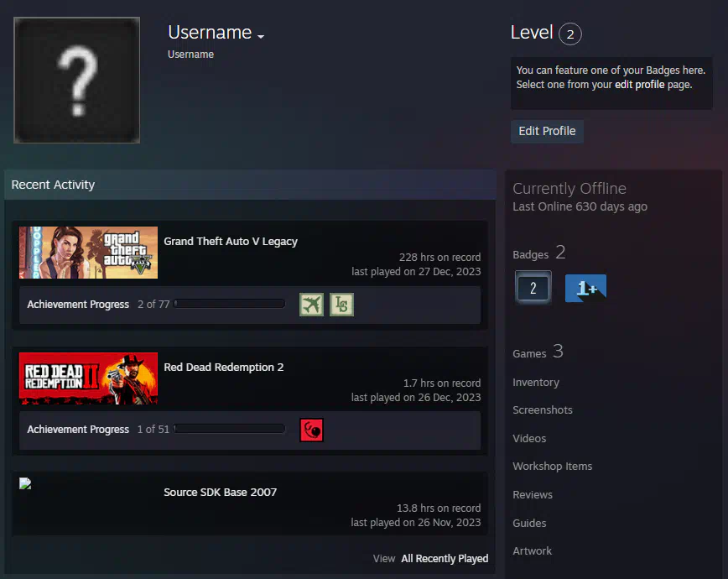Click the airplane achievement icon for GTA V
The width and height of the screenshot is (728, 579).
tap(311, 305)
